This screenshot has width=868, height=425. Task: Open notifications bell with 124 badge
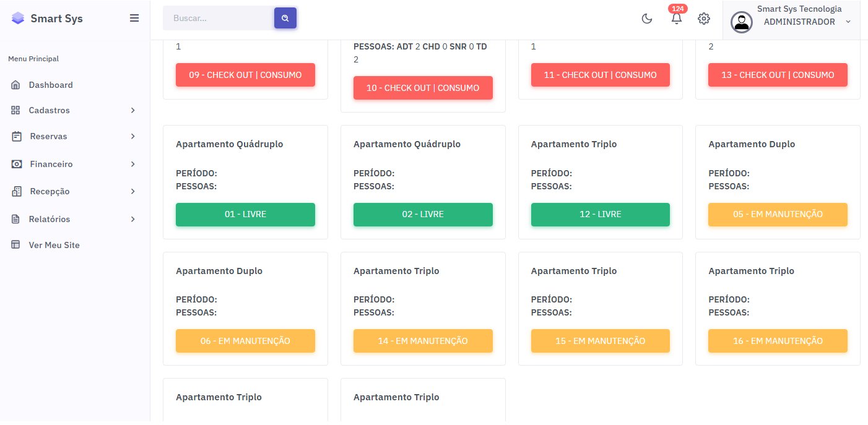[677, 19]
